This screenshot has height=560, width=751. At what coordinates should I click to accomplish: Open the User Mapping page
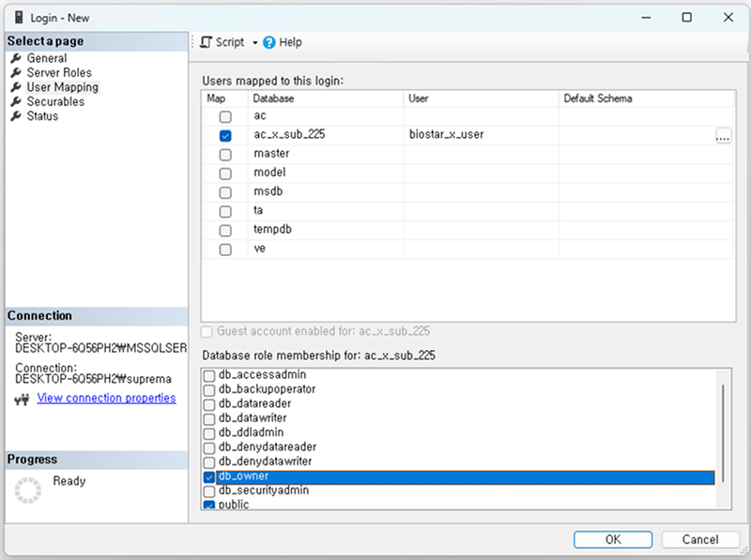pos(62,87)
